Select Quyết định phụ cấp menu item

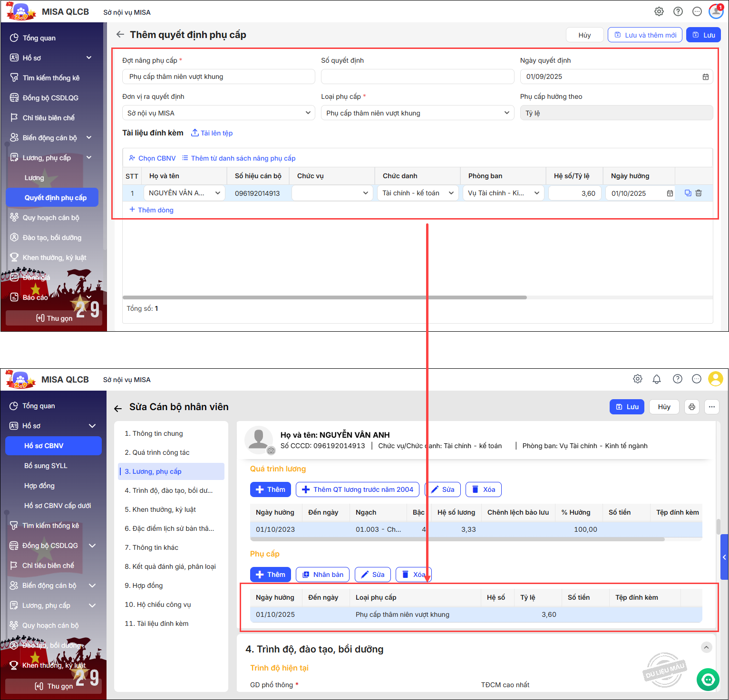click(55, 198)
